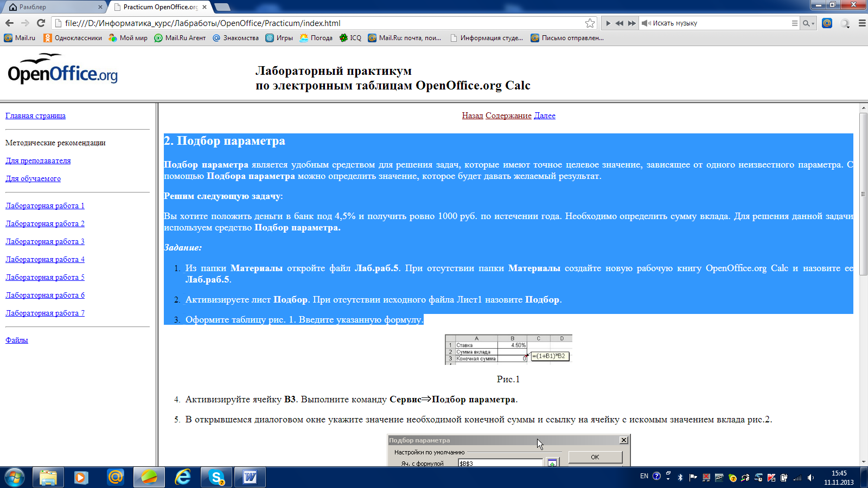
Task: Open the Мой мир bookmark
Action: pos(128,38)
